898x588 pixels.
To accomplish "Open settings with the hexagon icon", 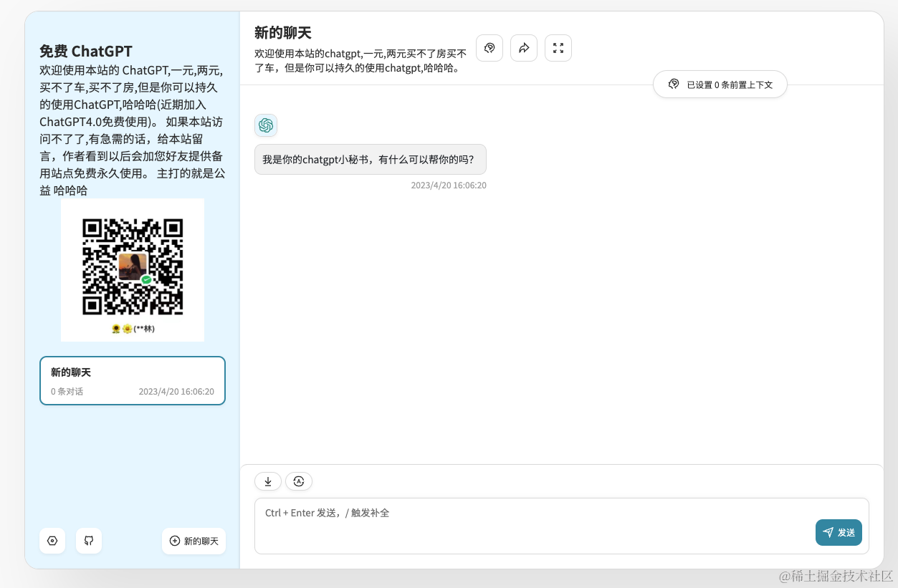I will [52, 541].
